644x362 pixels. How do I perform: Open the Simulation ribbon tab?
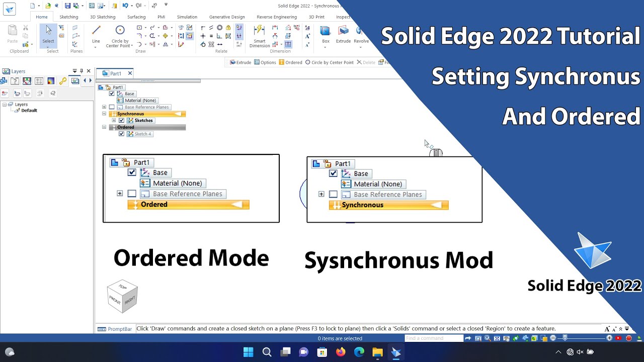[187, 17]
